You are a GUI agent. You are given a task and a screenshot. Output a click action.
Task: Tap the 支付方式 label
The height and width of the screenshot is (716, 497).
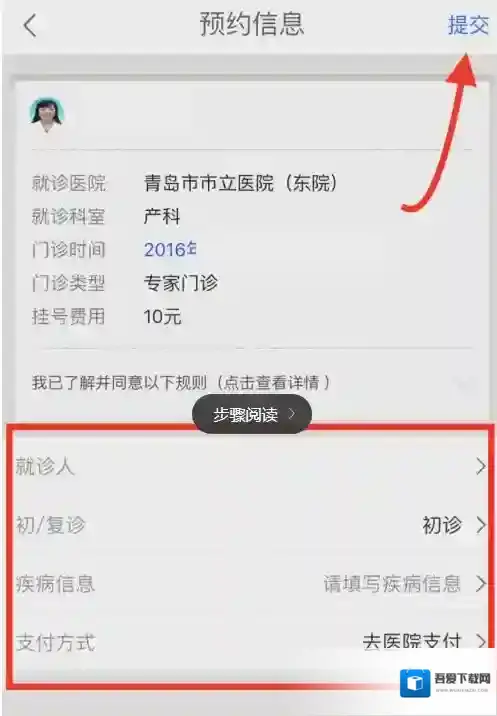click(55, 642)
